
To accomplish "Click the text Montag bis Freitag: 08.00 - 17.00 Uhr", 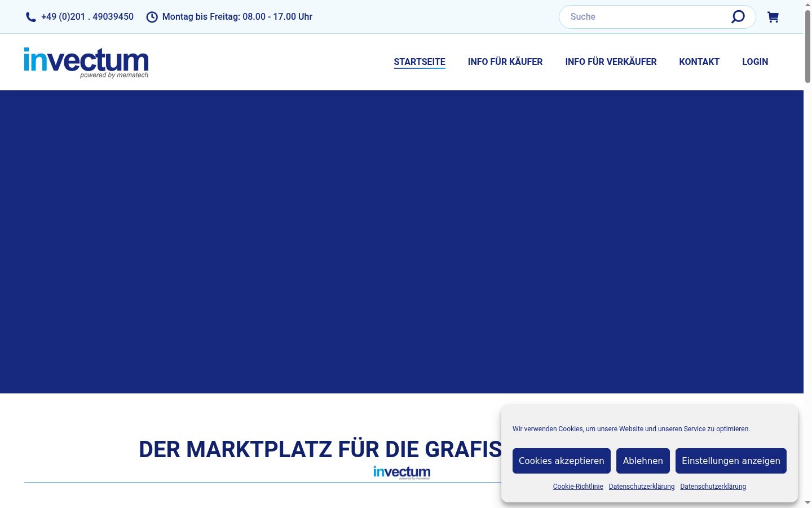I will point(237,17).
